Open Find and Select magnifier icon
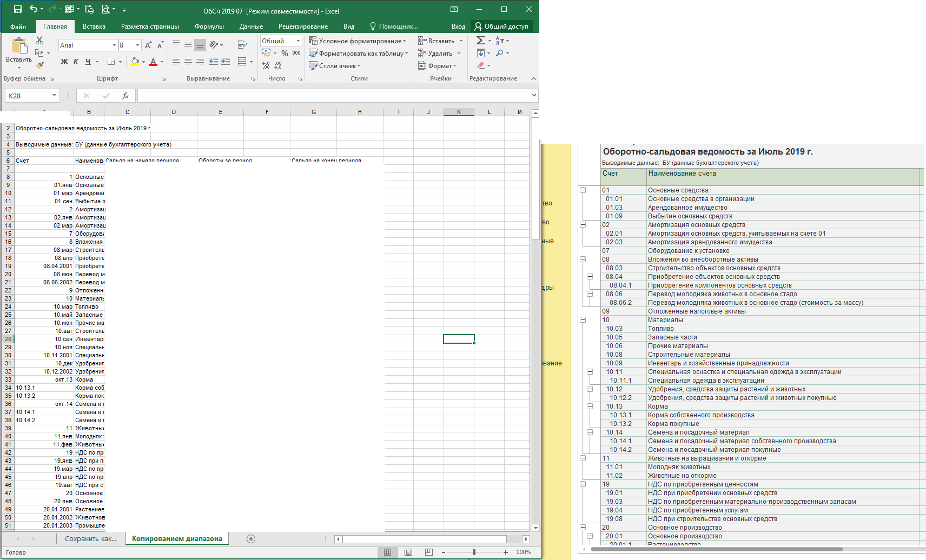The width and height of the screenshot is (926, 560). (500, 53)
